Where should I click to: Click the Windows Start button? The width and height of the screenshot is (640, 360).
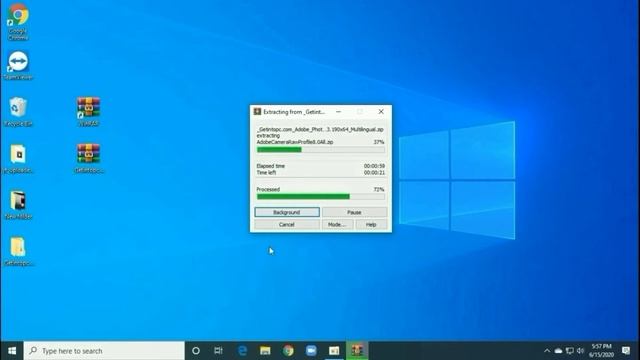pos(12,351)
